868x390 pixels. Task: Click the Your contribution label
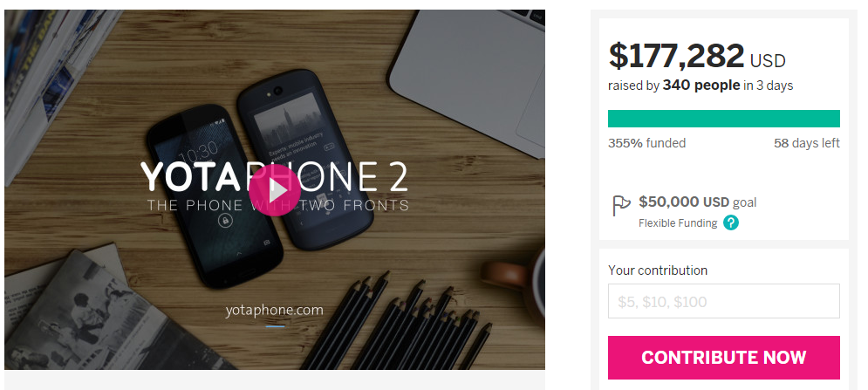[x=658, y=270]
